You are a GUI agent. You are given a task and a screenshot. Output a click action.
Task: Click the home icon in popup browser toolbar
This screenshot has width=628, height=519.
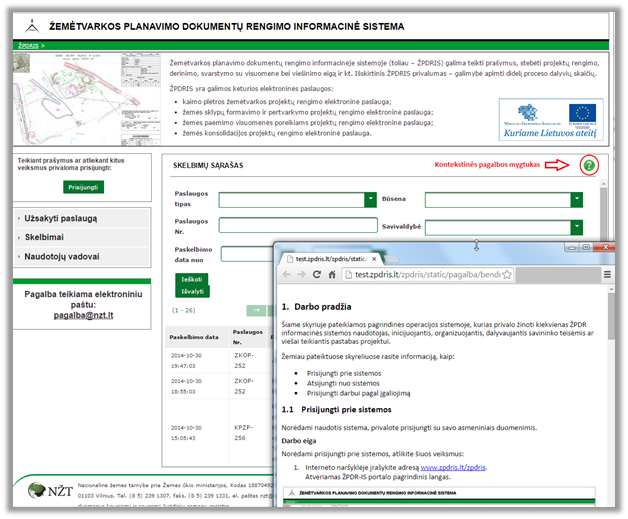click(332, 275)
